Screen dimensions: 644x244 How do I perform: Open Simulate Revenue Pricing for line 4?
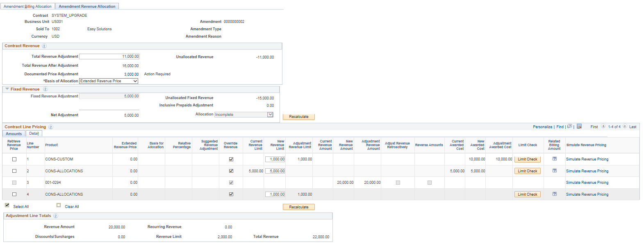[587, 194]
